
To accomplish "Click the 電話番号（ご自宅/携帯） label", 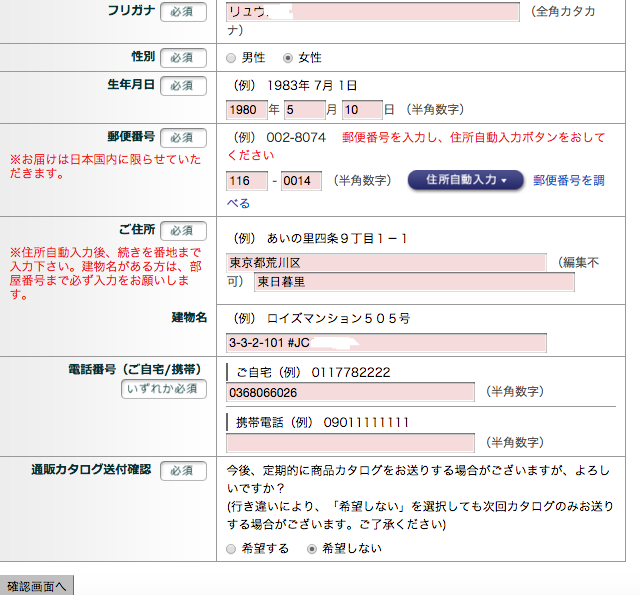I will (x=135, y=369).
